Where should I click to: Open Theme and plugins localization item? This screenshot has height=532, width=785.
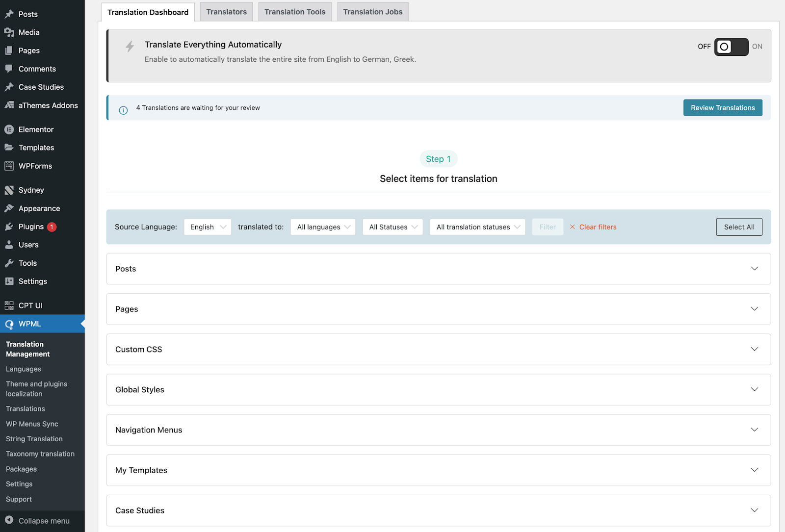coord(36,389)
